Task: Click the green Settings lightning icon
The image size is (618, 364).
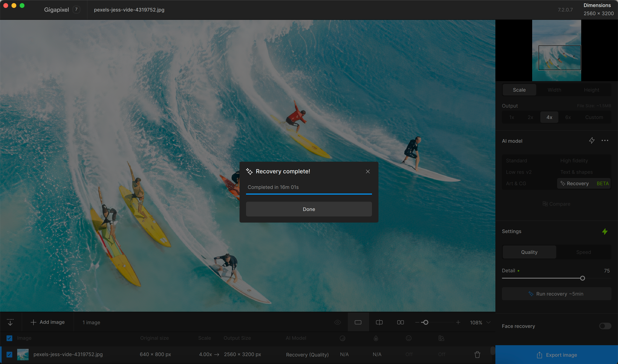Action: click(605, 232)
